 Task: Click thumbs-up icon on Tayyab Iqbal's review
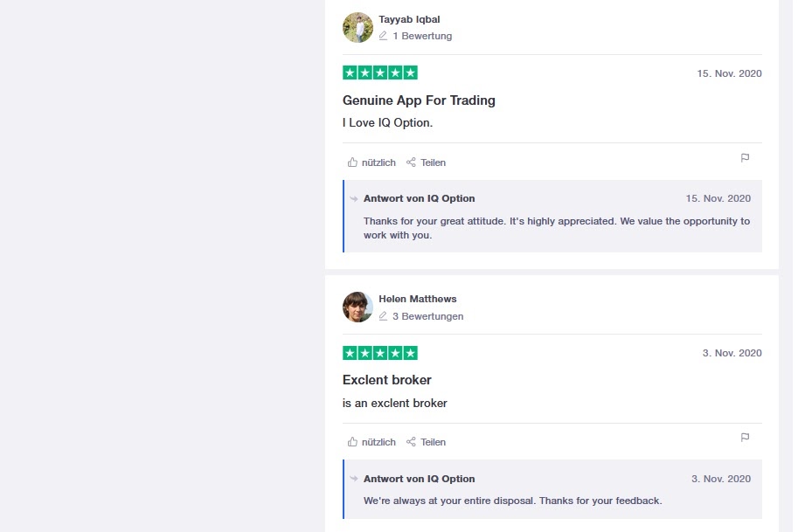click(352, 162)
